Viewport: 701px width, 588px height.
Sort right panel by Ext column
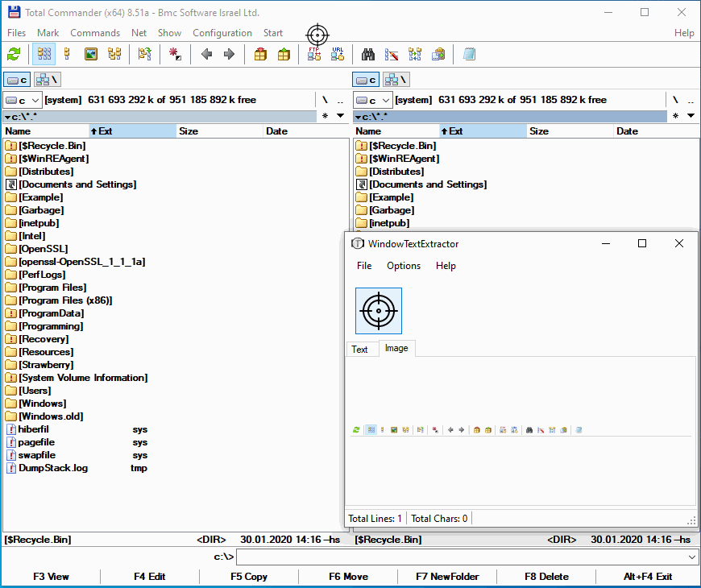click(483, 131)
